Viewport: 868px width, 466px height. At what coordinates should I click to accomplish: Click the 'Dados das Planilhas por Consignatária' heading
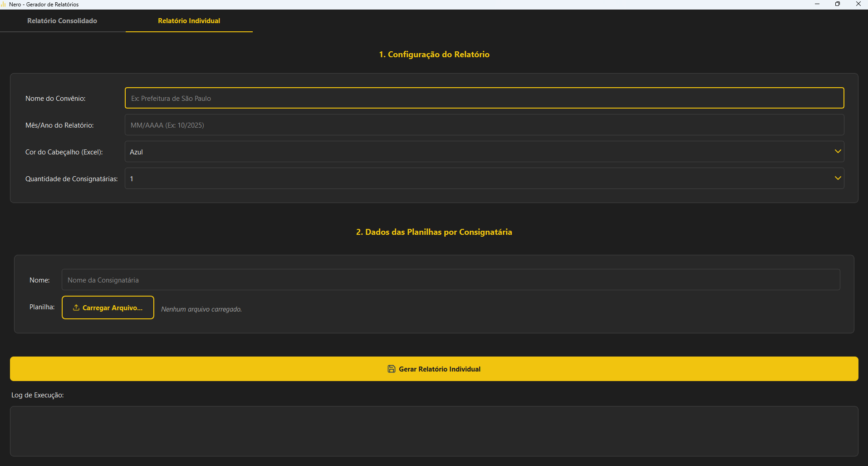coord(434,232)
